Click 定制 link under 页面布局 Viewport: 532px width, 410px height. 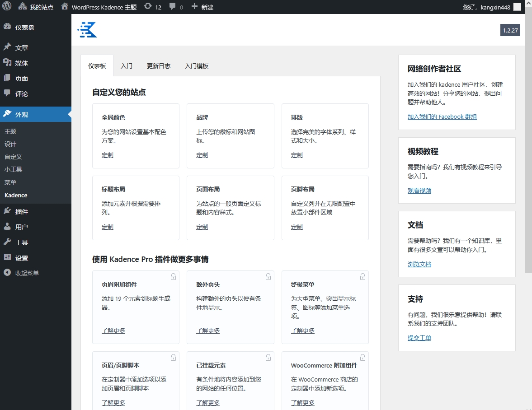[202, 227]
